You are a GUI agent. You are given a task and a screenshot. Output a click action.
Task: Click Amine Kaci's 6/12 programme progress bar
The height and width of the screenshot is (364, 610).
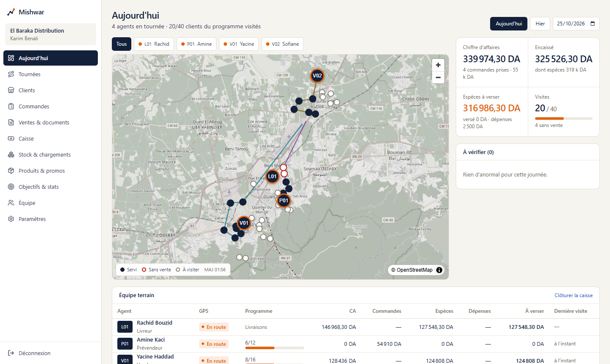pyautogui.click(x=274, y=348)
